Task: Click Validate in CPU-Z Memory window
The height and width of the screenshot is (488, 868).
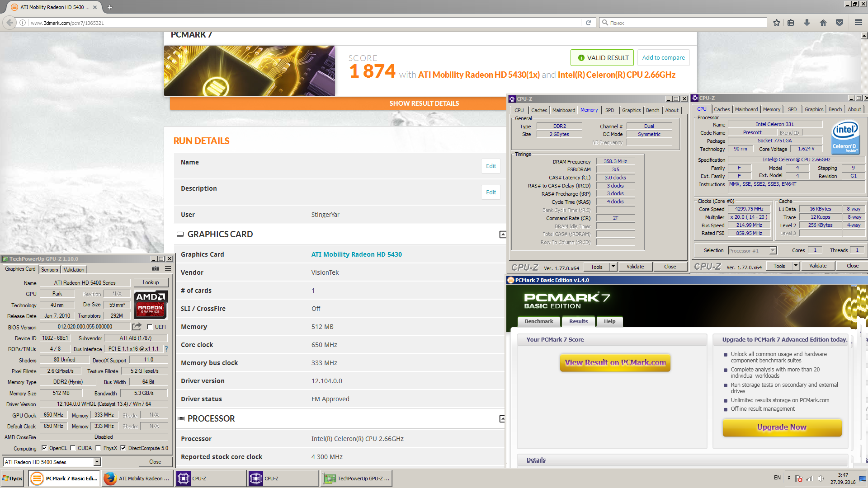Action: pos(635,267)
